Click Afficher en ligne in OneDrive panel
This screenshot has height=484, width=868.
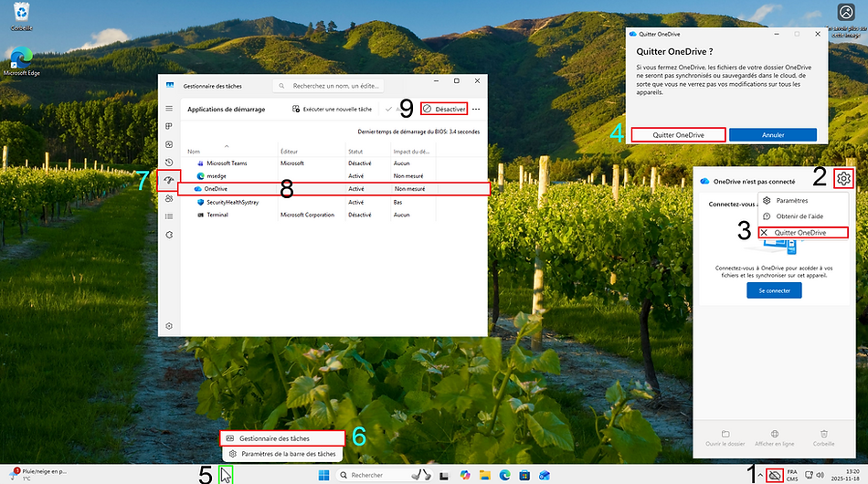(x=775, y=438)
